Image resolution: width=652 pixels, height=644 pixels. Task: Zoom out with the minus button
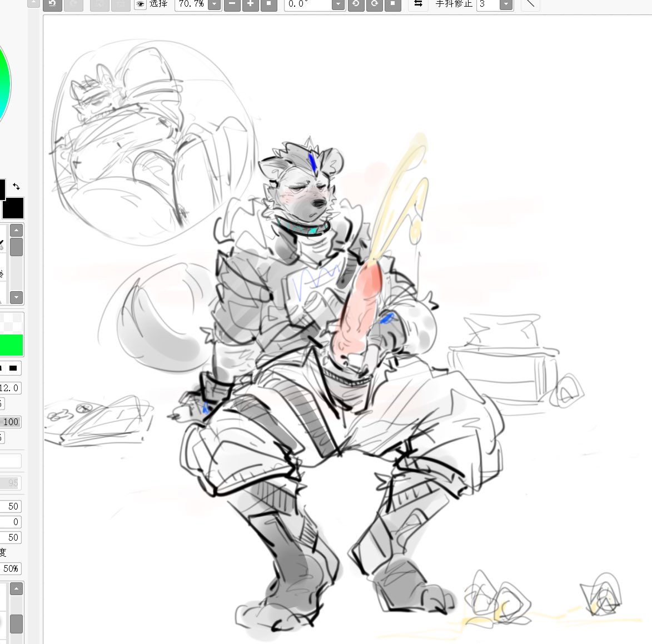tap(232, 4)
